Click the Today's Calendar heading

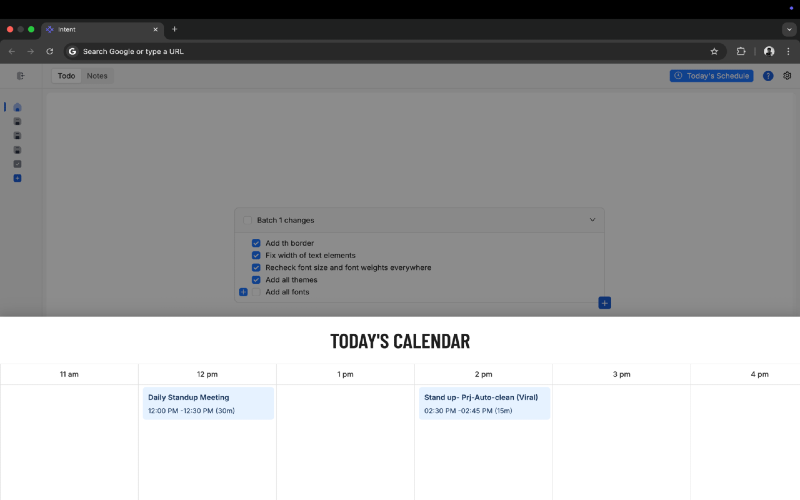400,341
